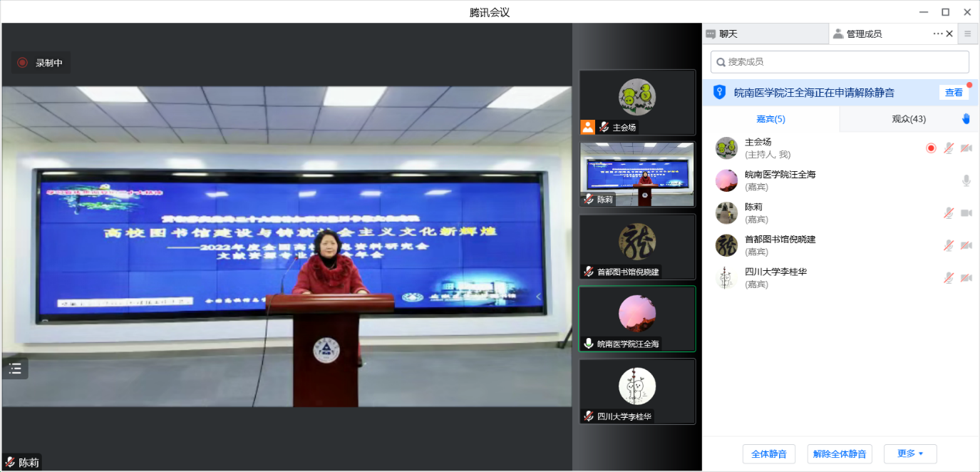Click 皖南医学院汪全海 avatar in member list
The width and height of the screenshot is (980, 472).
click(726, 180)
